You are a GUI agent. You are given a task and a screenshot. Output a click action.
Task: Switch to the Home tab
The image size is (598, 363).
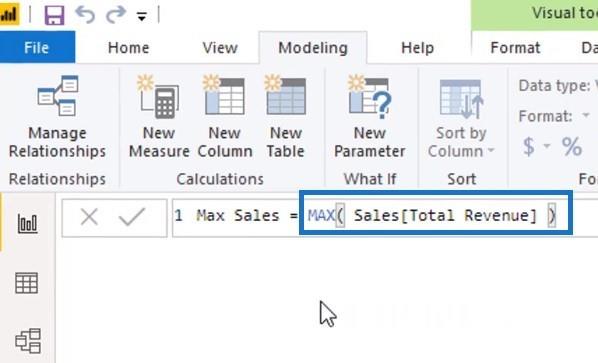[x=129, y=48]
